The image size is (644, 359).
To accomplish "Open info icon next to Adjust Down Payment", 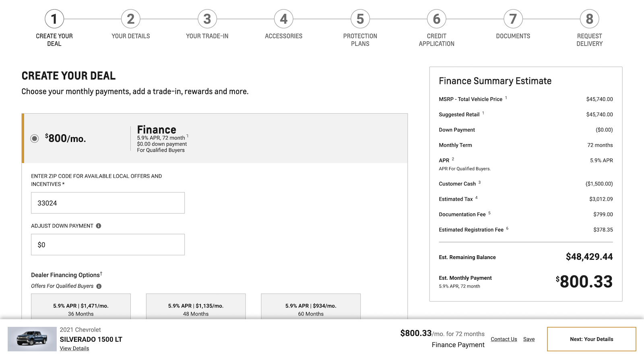I will (x=99, y=226).
